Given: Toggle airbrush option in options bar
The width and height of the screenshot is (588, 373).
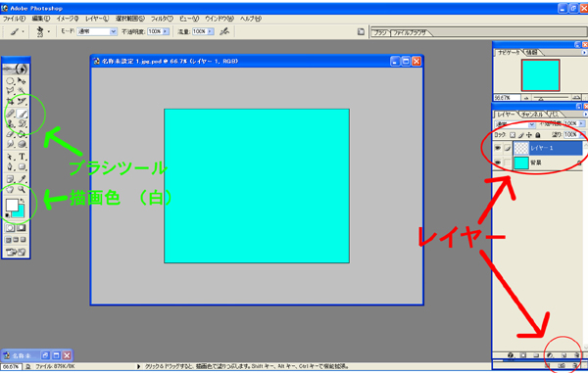Looking at the screenshot, I should (224, 32).
